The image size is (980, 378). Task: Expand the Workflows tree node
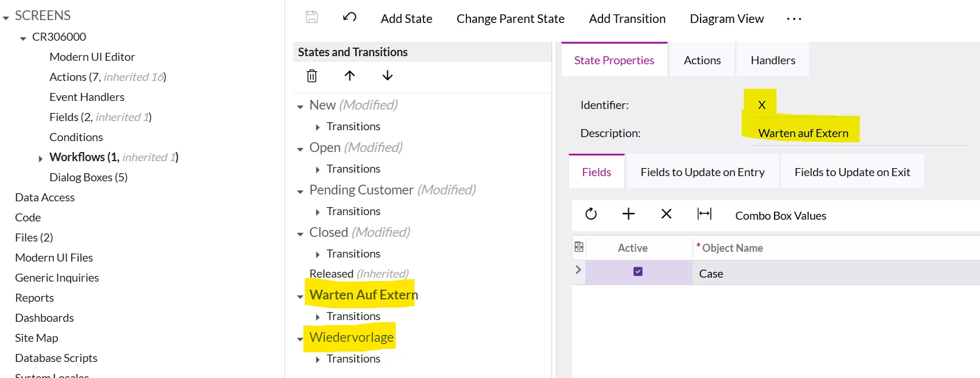pyautogui.click(x=40, y=158)
